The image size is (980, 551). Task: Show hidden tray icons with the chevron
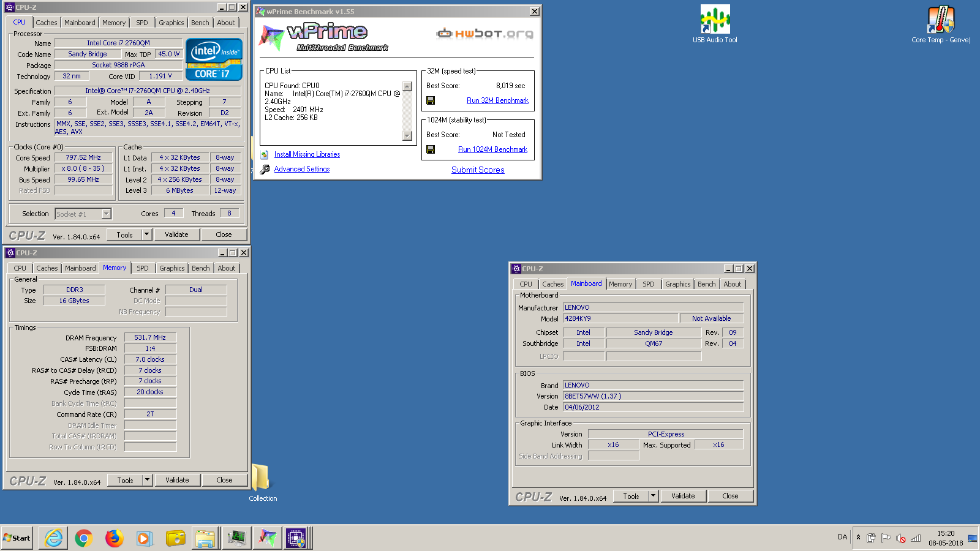point(858,538)
